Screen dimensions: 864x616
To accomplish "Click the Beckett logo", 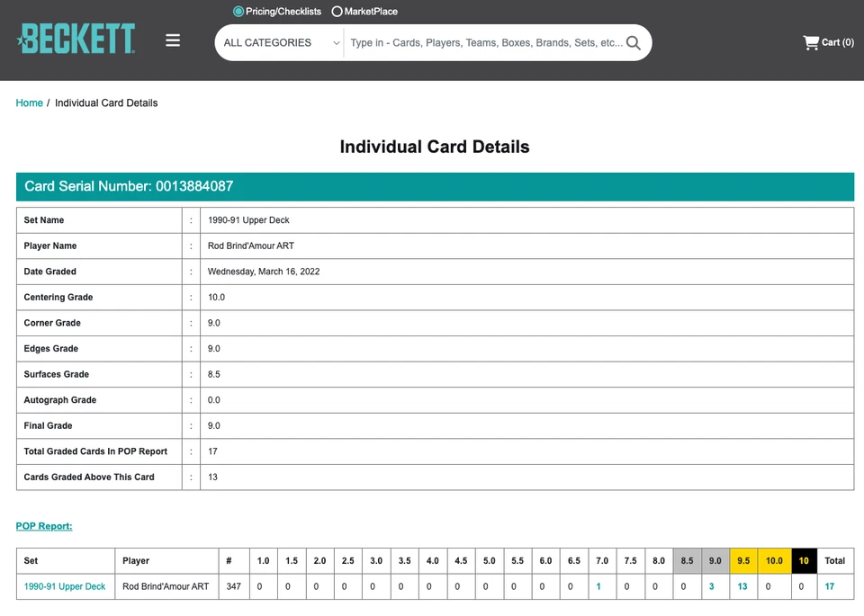I will click(x=76, y=40).
